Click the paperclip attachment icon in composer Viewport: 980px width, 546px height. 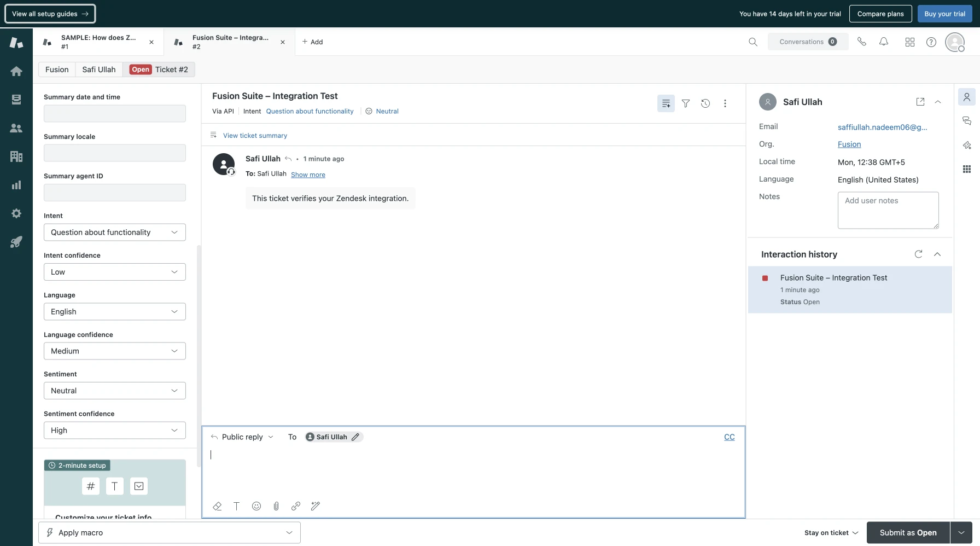click(x=276, y=506)
